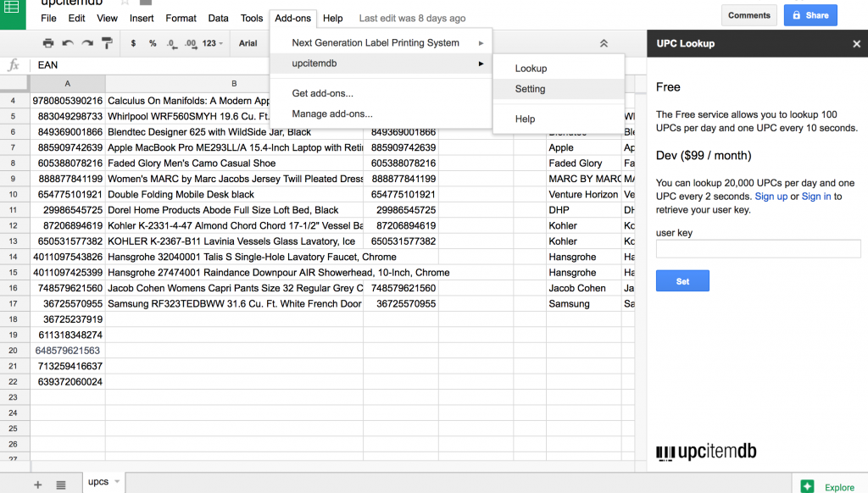
Task: Select the Jacob Cohen brand cell
Action: [x=583, y=288]
